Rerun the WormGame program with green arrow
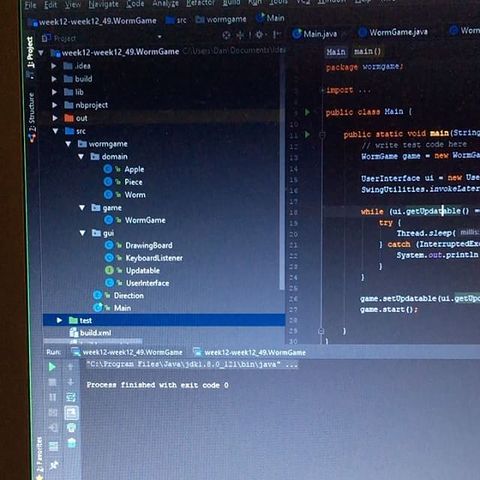This screenshot has width=480, height=480. tap(52, 367)
